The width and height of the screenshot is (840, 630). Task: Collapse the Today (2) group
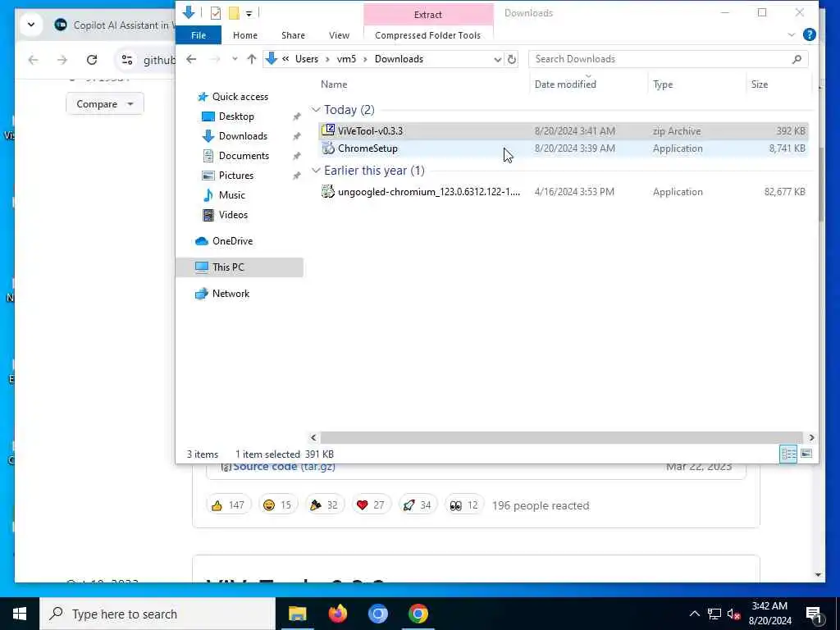tap(316, 110)
